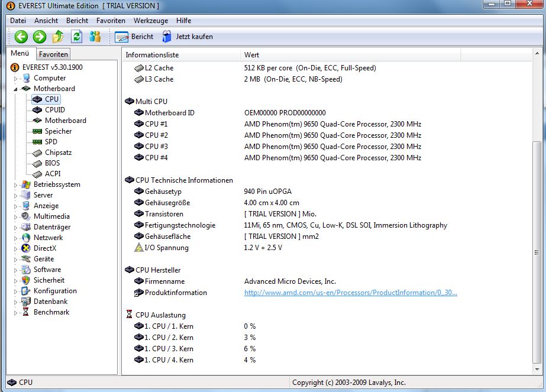Select the Gehäusetyp row
This screenshot has height=392, width=546.
[x=327, y=192]
